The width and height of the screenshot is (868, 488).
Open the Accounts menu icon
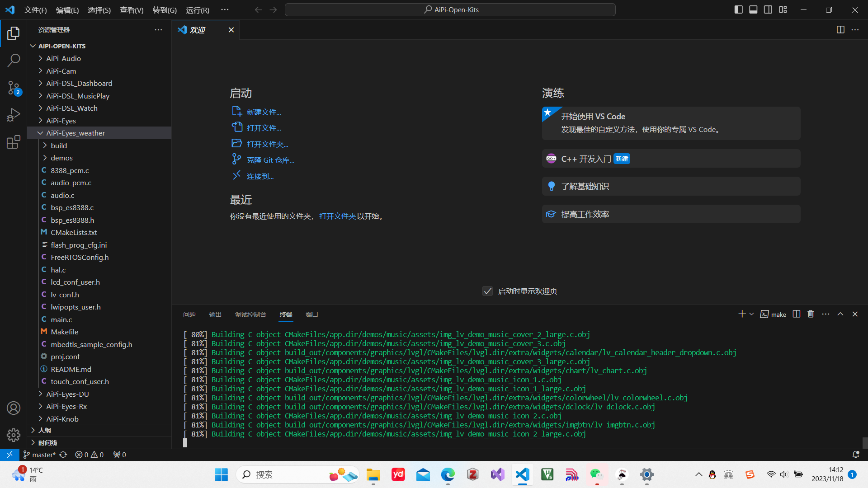point(14,408)
